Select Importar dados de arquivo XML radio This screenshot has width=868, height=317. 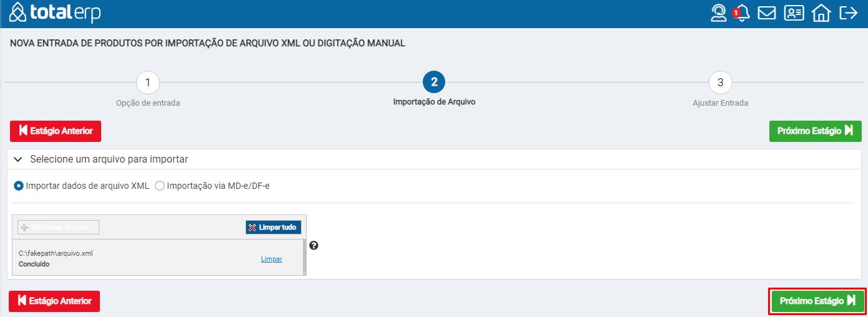coord(19,186)
